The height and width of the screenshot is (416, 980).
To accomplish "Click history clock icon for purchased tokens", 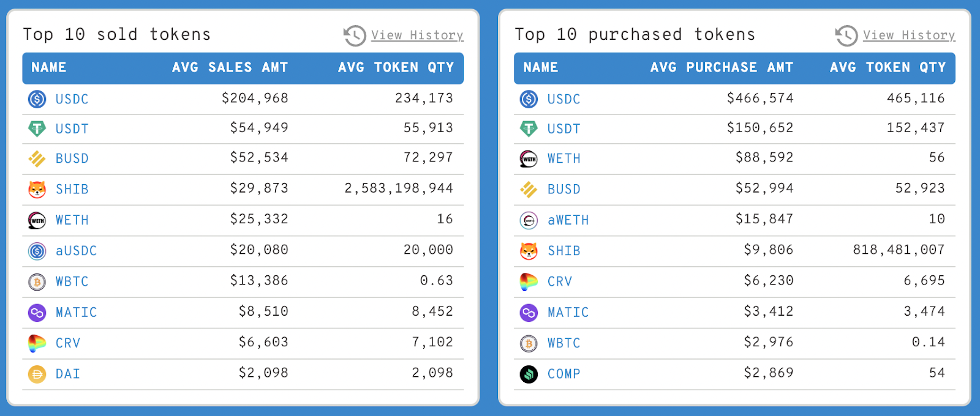I will click(846, 35).
